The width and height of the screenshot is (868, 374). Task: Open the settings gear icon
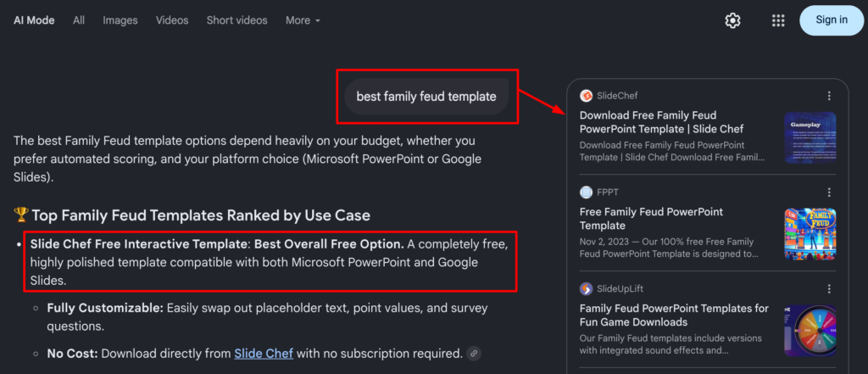[x=732, y=20]
